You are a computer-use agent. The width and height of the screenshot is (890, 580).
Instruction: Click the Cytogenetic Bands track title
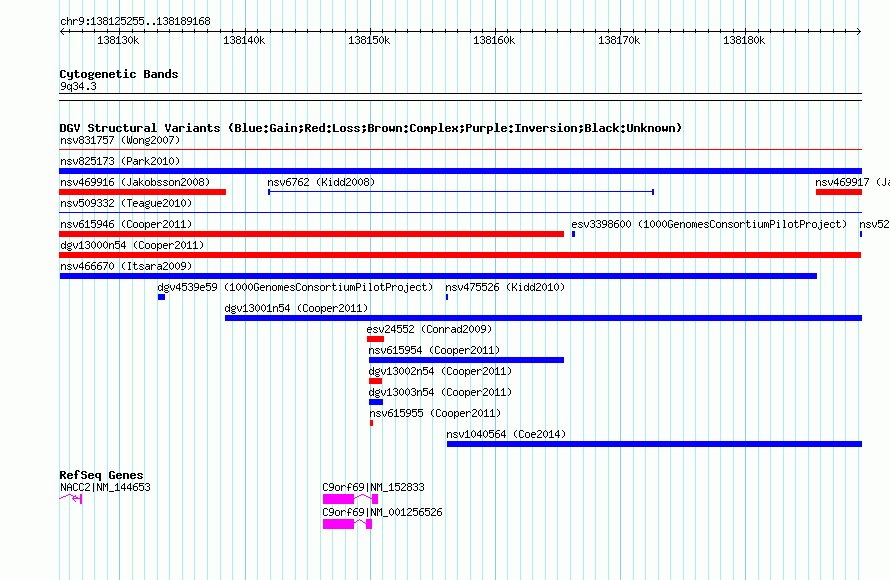pyautogui.click(x=119, y=74)
